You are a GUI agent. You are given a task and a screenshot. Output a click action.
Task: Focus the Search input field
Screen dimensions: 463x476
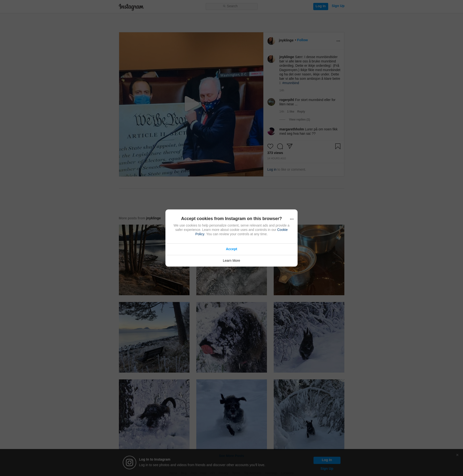pos(231,6)
